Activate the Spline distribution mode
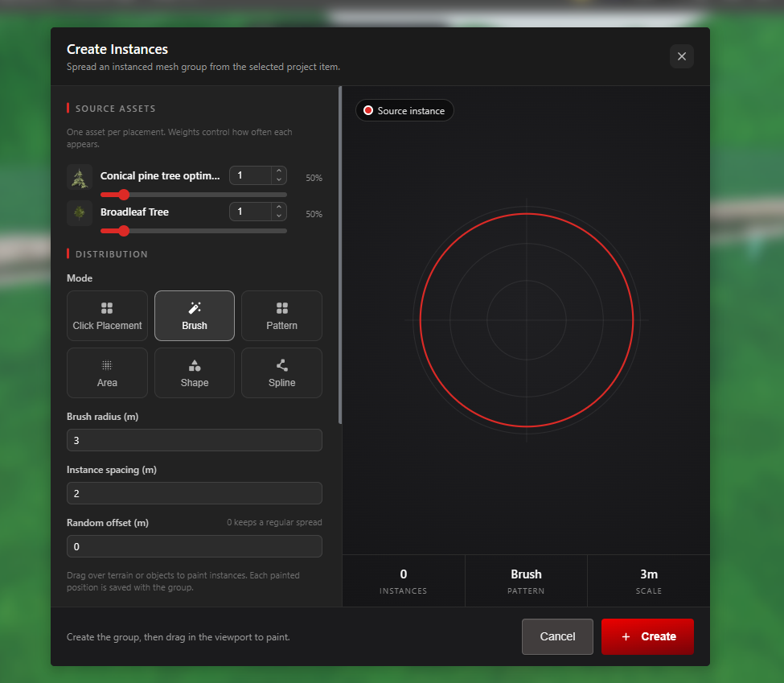This screenshot has width=784, height=683. click(x=281, y=372)
